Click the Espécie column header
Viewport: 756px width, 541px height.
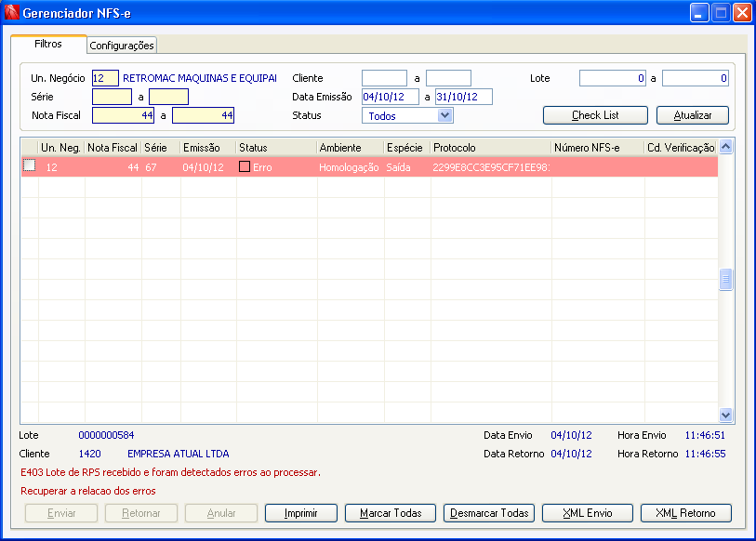(x=407, y=148)
